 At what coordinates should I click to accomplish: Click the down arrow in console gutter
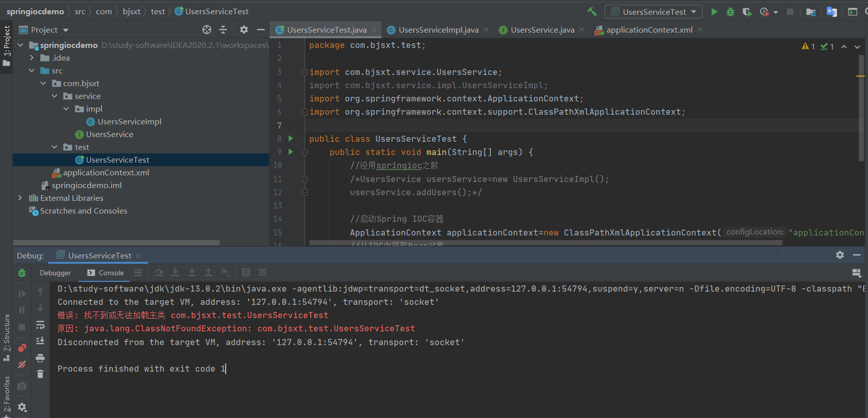pos(40,308)
